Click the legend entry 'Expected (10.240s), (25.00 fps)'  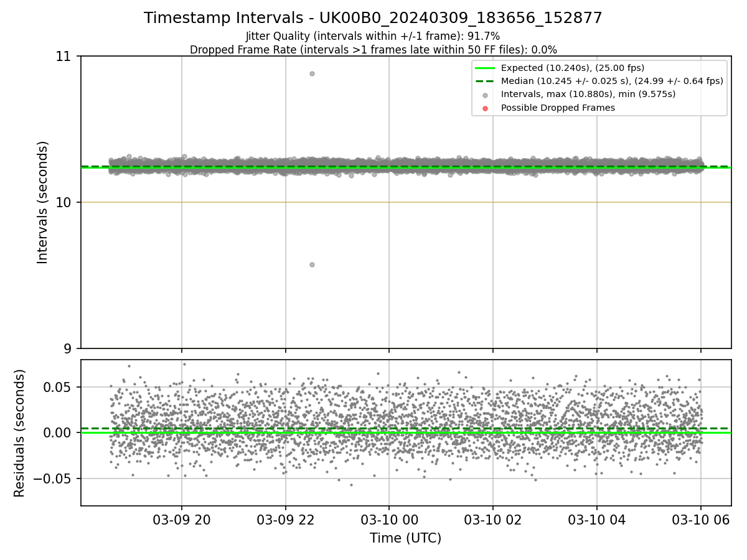(x=573, y=68)
